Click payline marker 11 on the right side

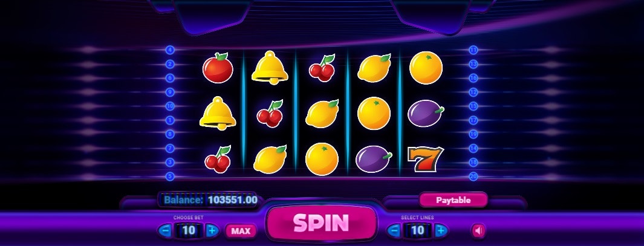coord(473,50)
